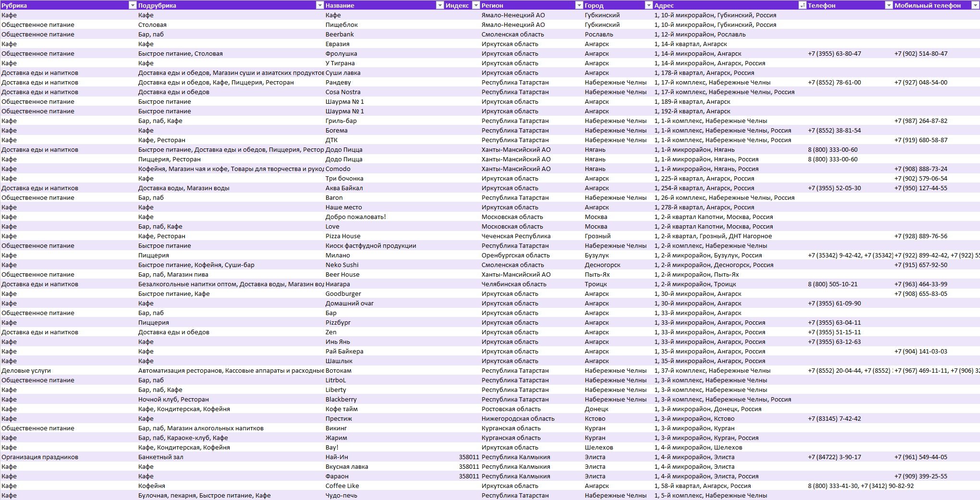
Task: Select the cell with name LitrboL
Action: 384,380
